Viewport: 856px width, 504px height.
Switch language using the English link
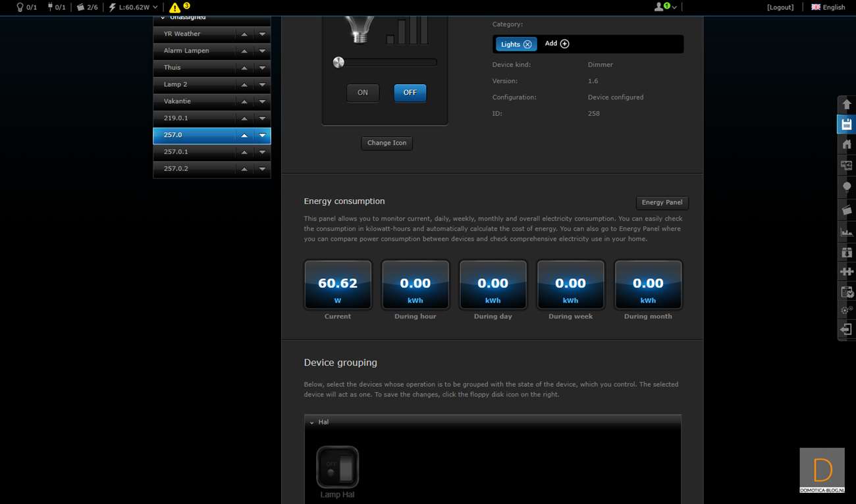834,7
